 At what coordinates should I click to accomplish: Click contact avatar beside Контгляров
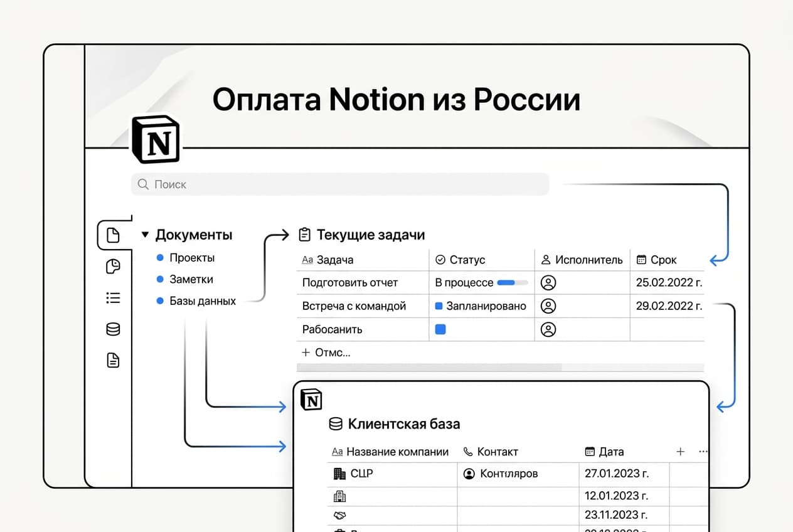click(469, 474)
